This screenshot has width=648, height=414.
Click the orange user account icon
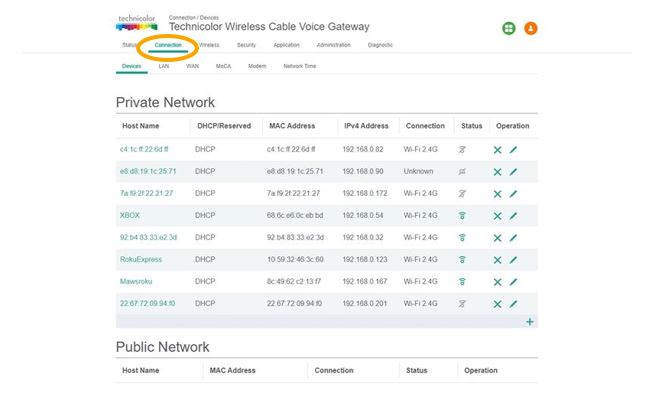[531, 28]
